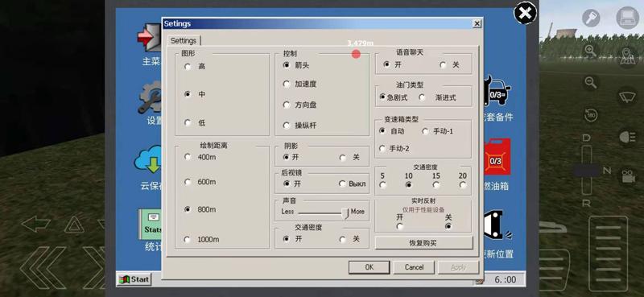Click the Setings tab
Screen dimensions: 644x297
pos(184,40)
